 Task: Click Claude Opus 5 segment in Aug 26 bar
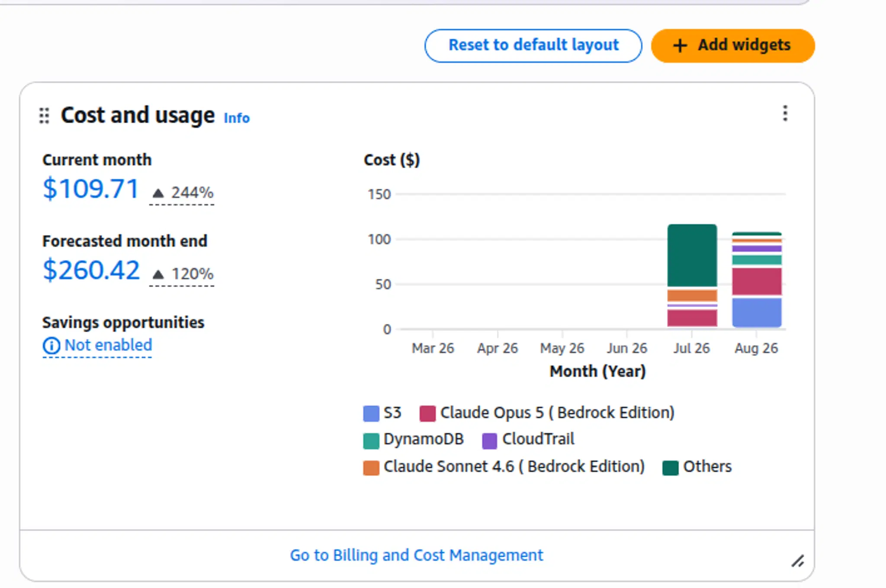coord(757,281)
